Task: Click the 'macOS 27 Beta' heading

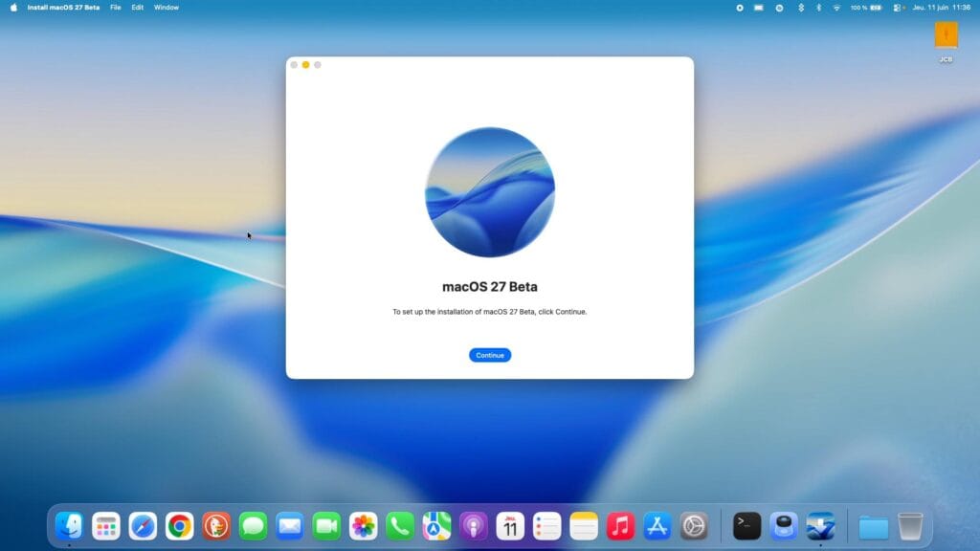Action: (489, 287)
